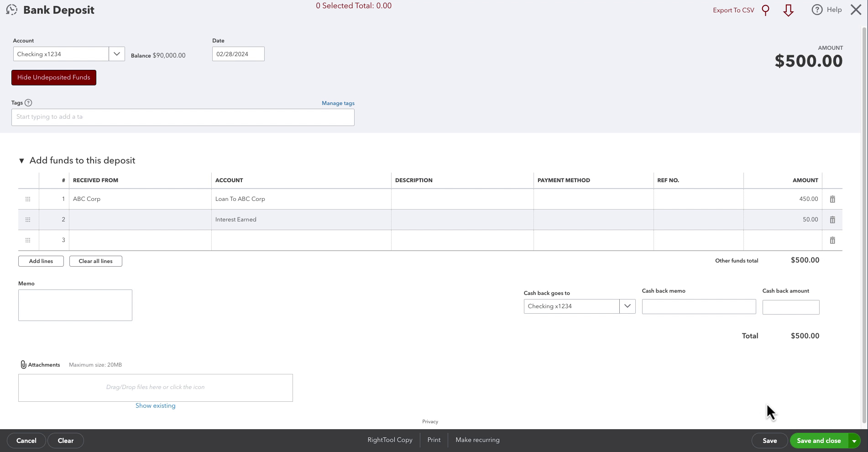Grab the drag handle of row 1
The image size is (868, 452).
coord(28,199)
